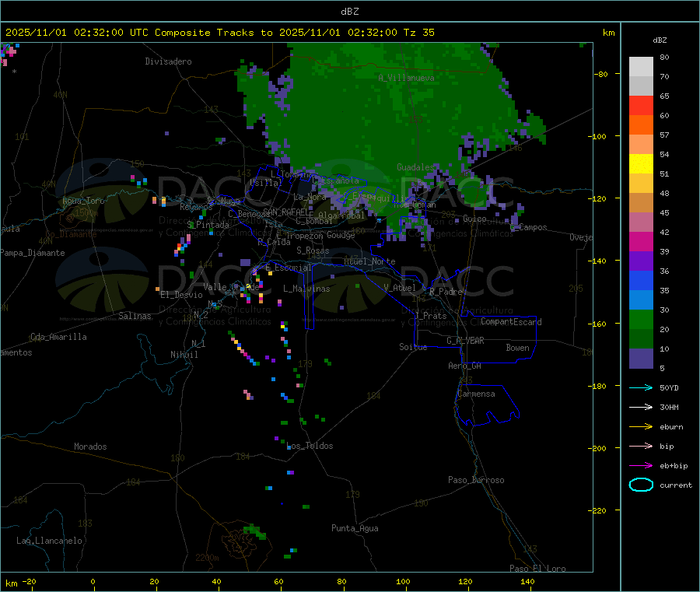
Task: Click the 'A_Villanueva' map label
Action: coord(406,78)
